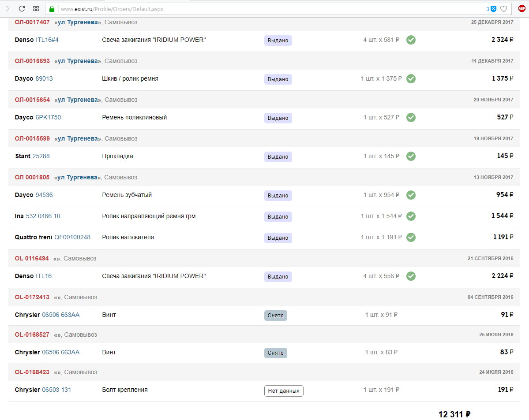
Task: Open the ABP adblock extension icon
Action: click(521, 9)
